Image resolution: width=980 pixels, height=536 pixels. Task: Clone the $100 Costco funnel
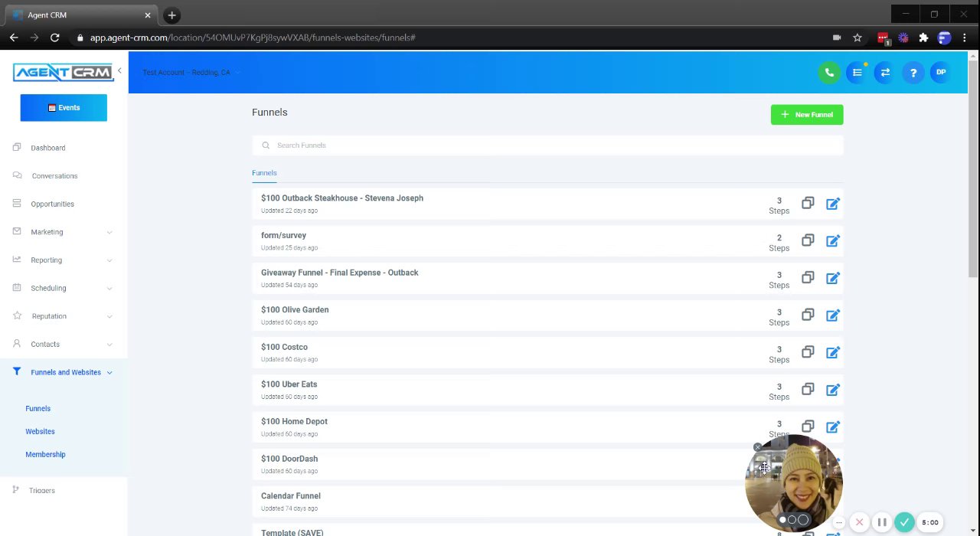[x=808, y=352]
